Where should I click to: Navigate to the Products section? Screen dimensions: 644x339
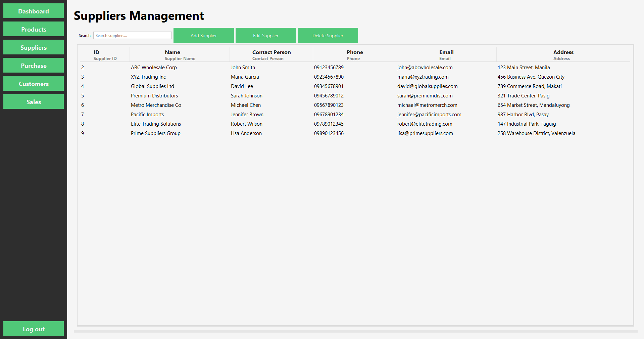[x=33, y=29]
